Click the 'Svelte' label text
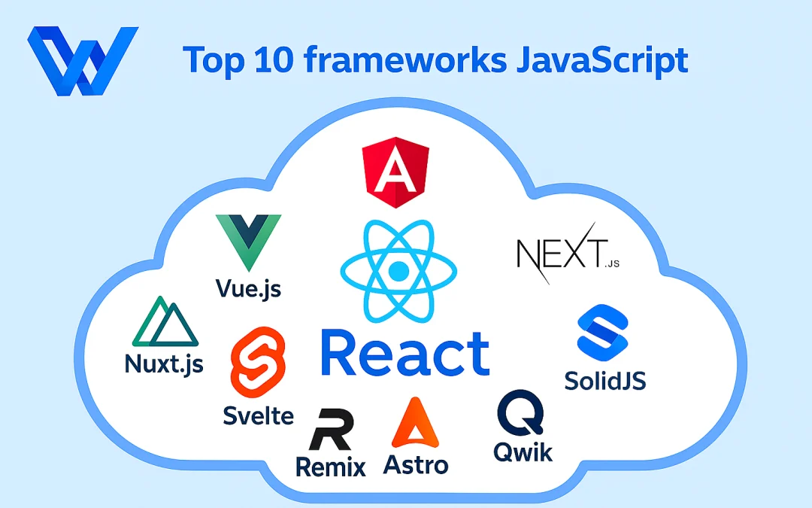Viewport: 812px width, 508px height. pyautogui.click(x=259, y=415)
